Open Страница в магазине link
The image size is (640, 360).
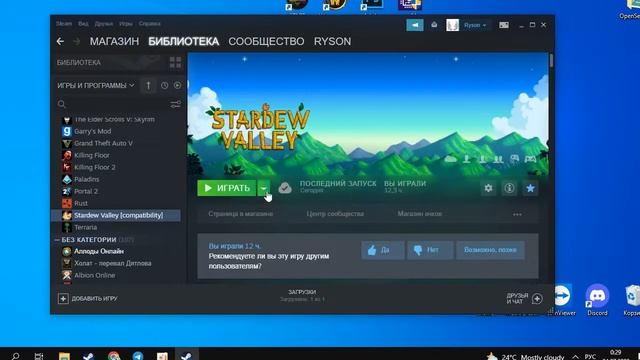[x=240, y=214]
